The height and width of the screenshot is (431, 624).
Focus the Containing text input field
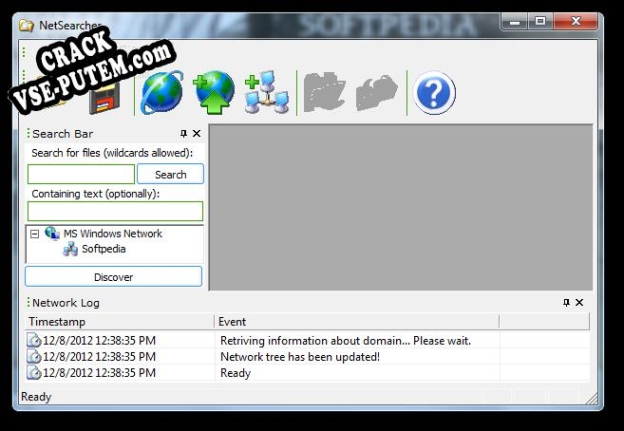pos(115,211)
